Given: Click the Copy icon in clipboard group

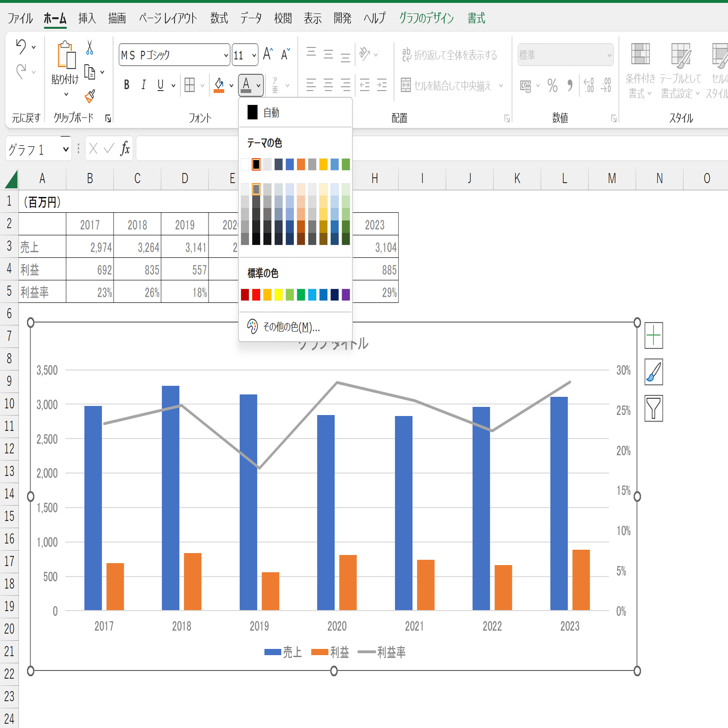Looking at the screenshot, I should 90,71.
